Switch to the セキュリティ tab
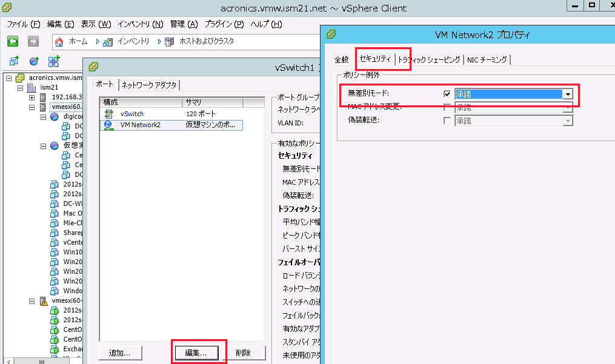Viewport: 615px width, 364px height. point(375,59)
